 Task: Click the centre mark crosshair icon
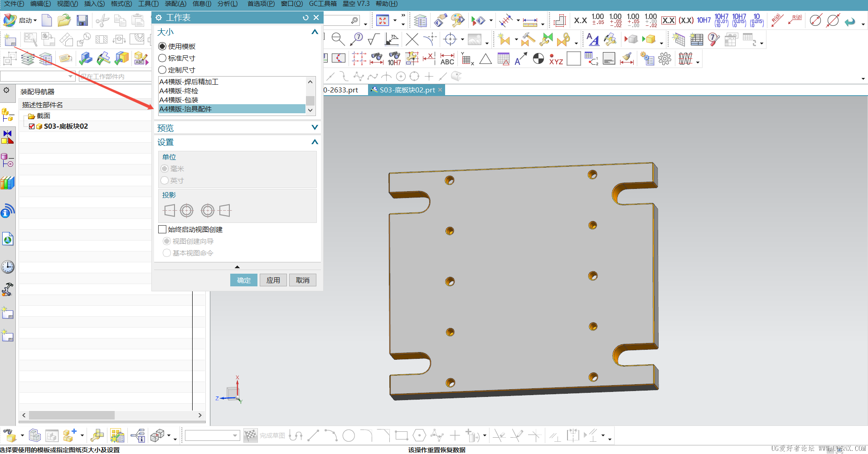click(450, 39)
